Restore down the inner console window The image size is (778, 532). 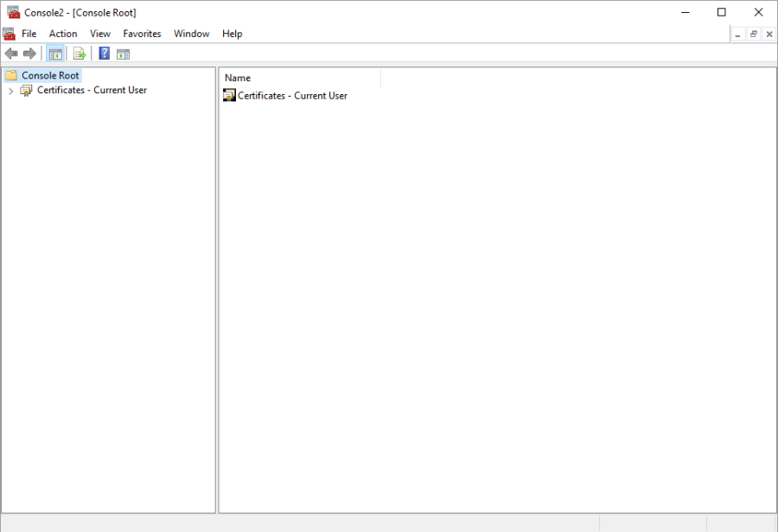pyautogui.click(x=753, y=34)
